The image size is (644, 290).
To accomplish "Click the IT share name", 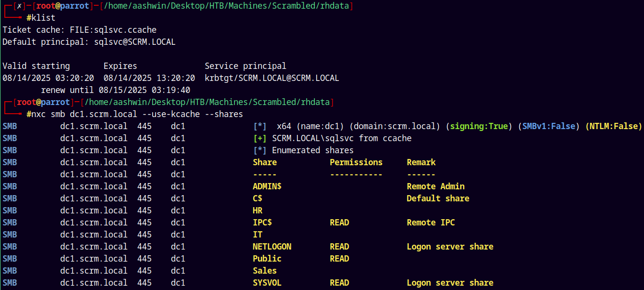I will pos(258,235).
